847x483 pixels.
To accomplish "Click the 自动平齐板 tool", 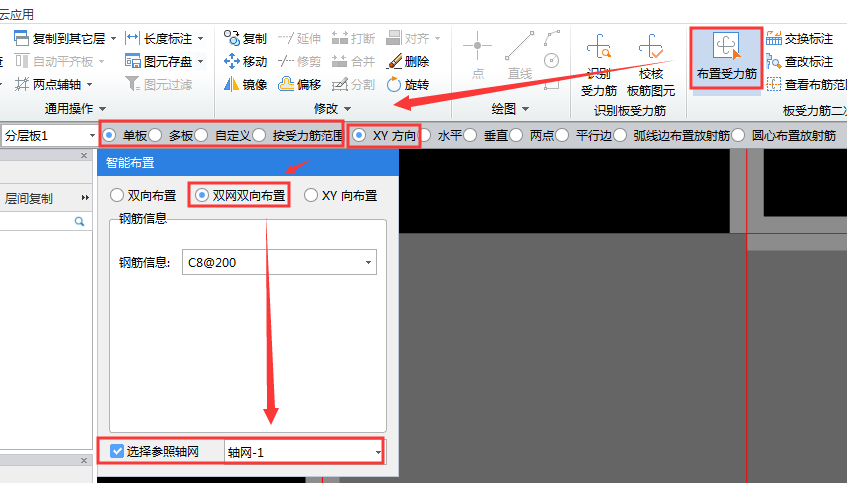I will 54,62.
